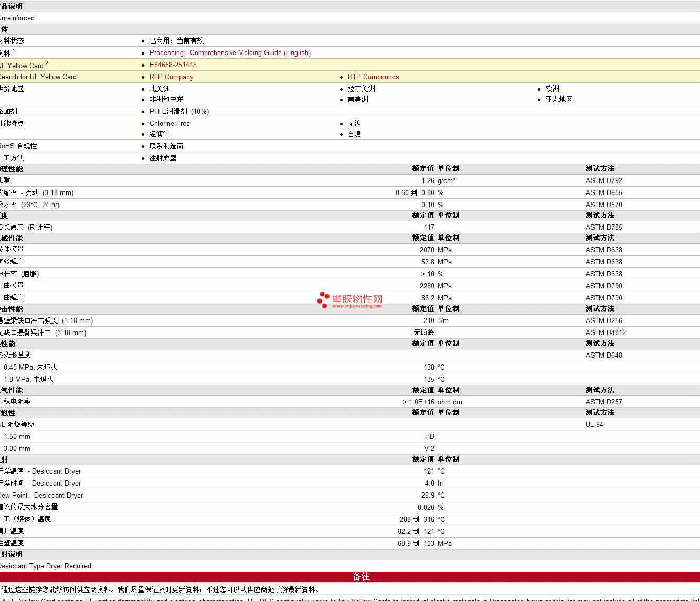Click the red-dot watermark logo
This screenshot has width=700, height=601.
(x=323, y=299)
